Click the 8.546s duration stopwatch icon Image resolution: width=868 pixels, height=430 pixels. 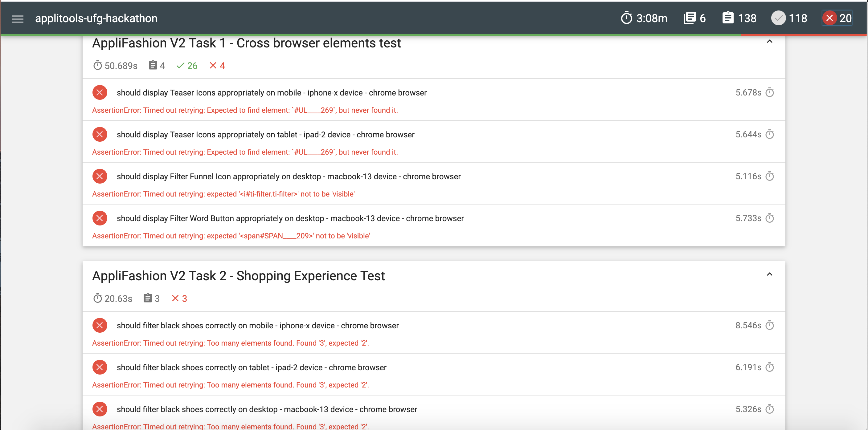(770, 325)
